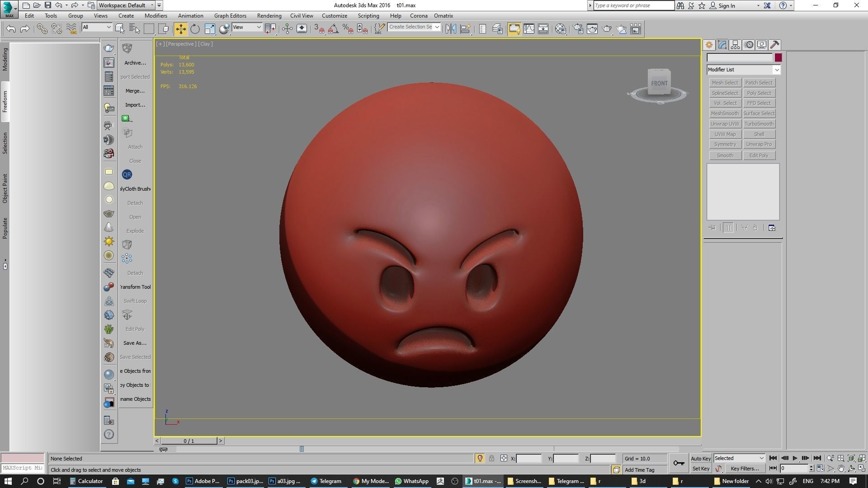Select the Scale tool in main toolbar
This screenshot has width=868, height=488.
(210, 29)
